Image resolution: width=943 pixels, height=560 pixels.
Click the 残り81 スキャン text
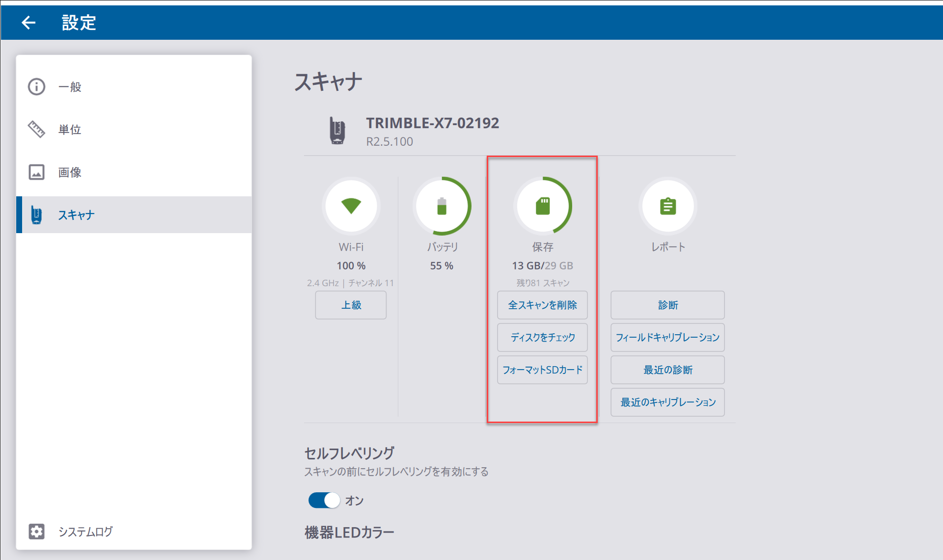(543, 283)
